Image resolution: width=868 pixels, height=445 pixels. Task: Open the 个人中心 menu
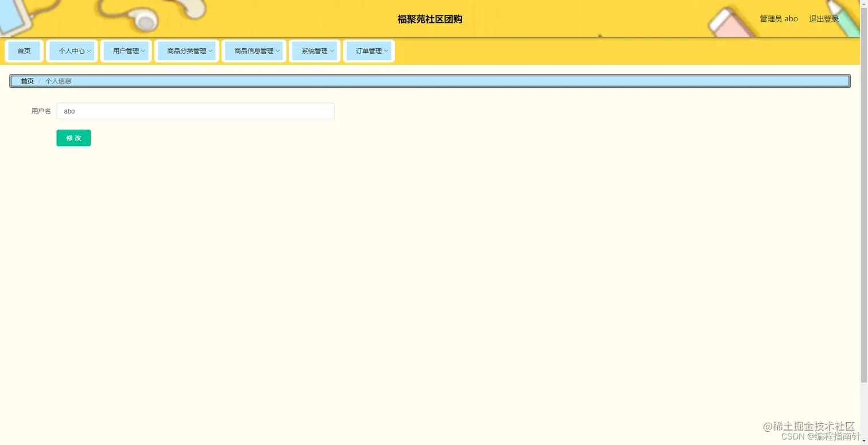click(x=72, y=51)
